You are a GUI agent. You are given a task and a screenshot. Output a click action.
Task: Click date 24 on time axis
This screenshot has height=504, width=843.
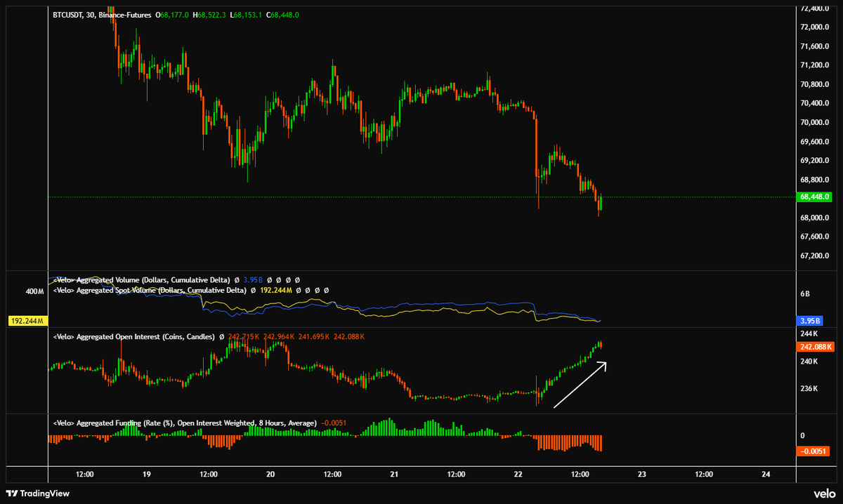[766, 475]
